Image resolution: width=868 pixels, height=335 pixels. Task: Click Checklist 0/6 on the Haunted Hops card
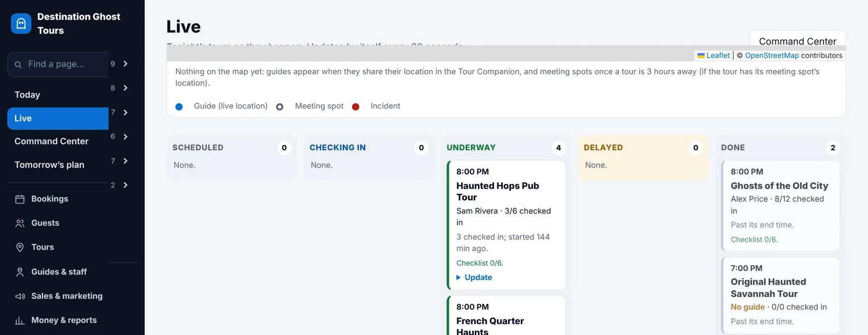pos(480,263)
